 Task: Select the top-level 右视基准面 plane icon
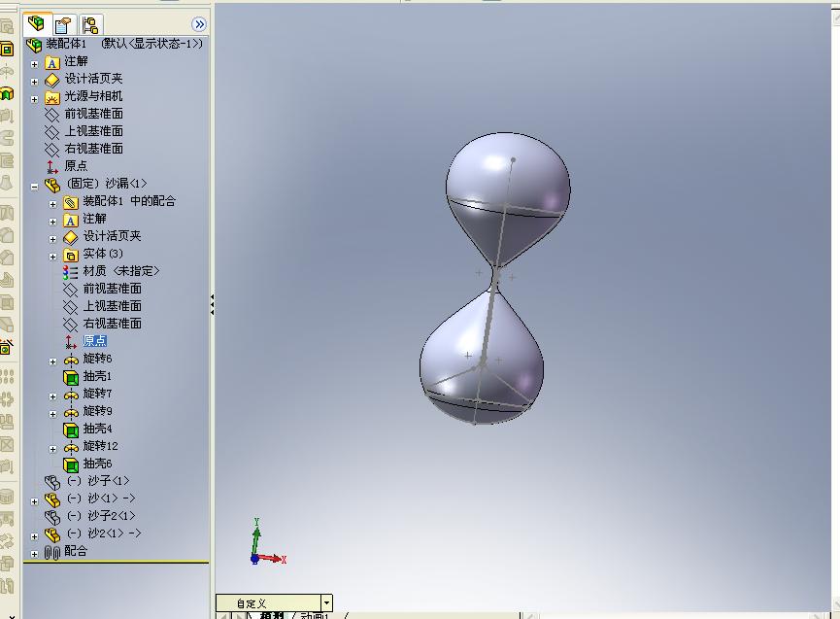(52, 150)
